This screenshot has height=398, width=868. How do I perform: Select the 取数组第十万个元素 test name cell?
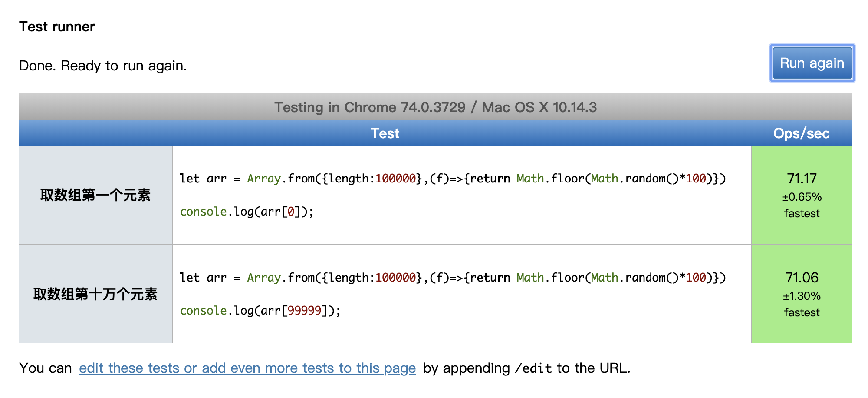tap(95, 294)
